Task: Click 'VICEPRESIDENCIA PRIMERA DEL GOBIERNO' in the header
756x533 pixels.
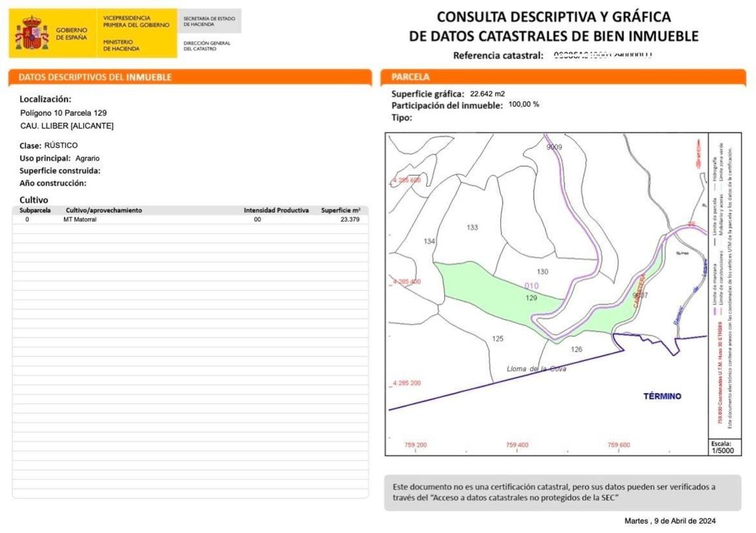Action: pos(136,21)
